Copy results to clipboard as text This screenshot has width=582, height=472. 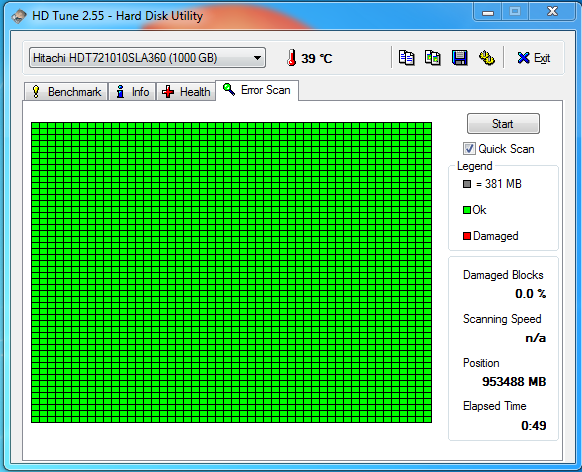tap(406, 58)
